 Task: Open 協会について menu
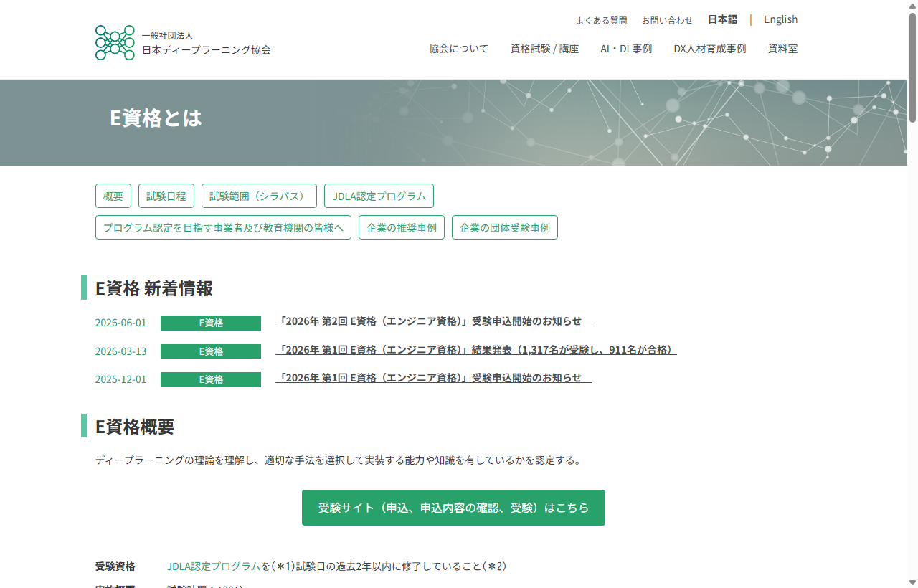coord(459,49)
